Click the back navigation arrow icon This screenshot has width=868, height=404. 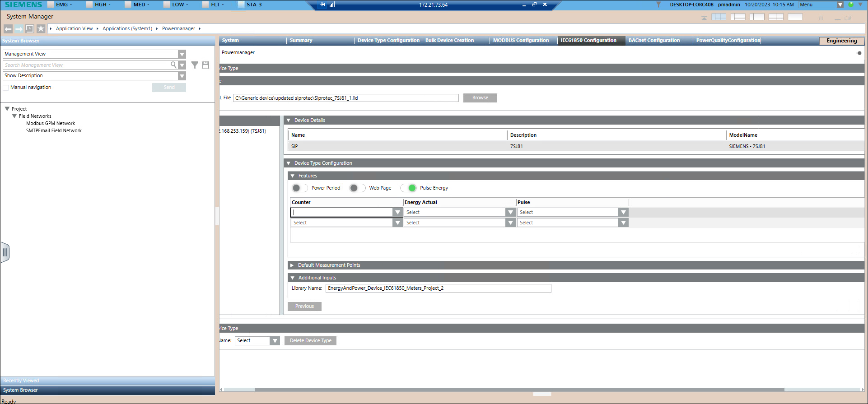pyautogui.click(x=8, y=29)
